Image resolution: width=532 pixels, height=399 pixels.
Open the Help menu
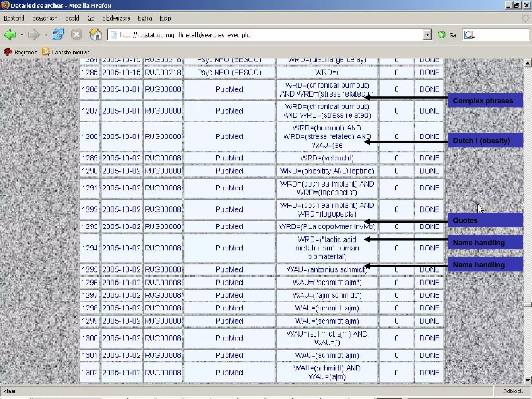[x=165, y=18]
